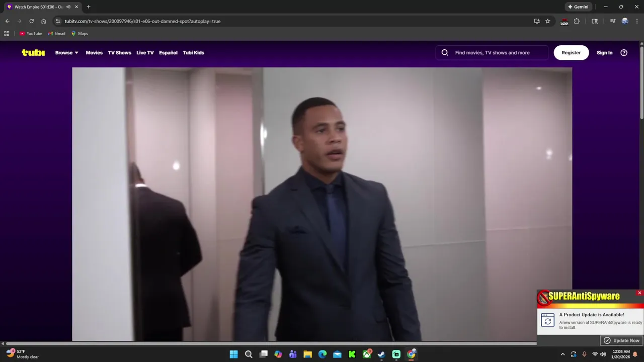Click the Sign In link
Screen dimensions: 644x362
click(x=604, y=52)
